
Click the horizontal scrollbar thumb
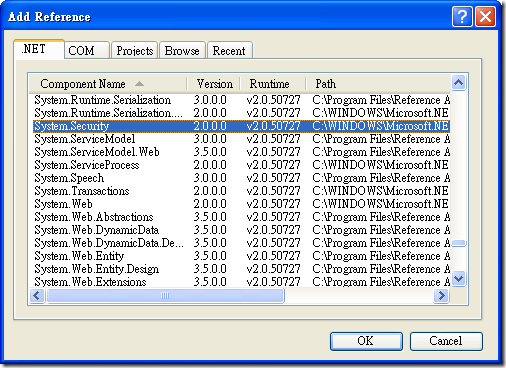click(x=165, y=295)
